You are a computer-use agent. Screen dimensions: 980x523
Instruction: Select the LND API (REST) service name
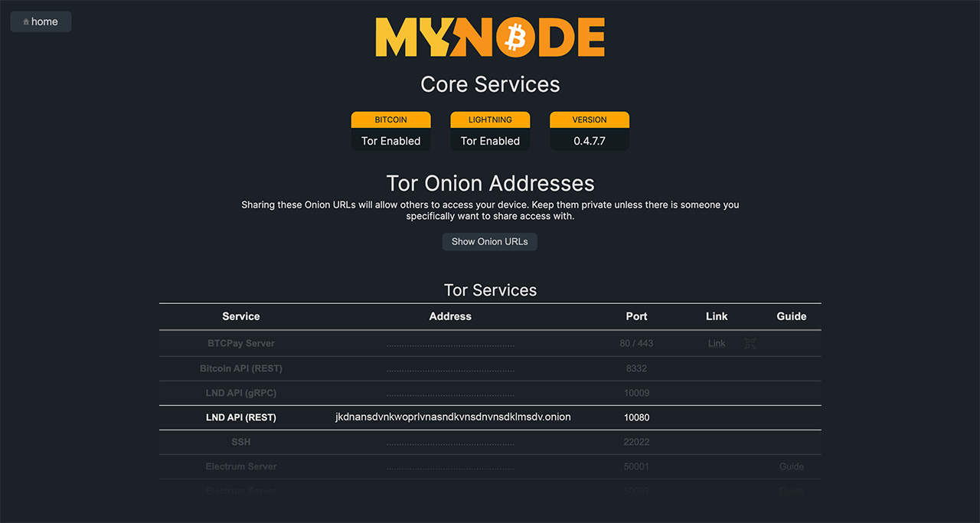click(x=241, y=417)
